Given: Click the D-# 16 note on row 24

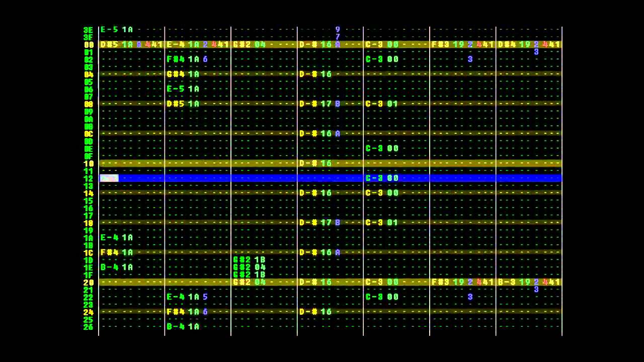Looking at the screenshot, I should [x=315, y=312].
